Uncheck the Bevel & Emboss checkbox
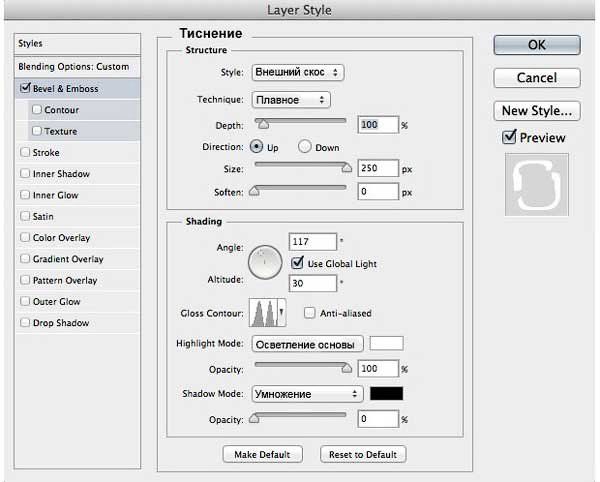600x482 pixels. (25, 88)
